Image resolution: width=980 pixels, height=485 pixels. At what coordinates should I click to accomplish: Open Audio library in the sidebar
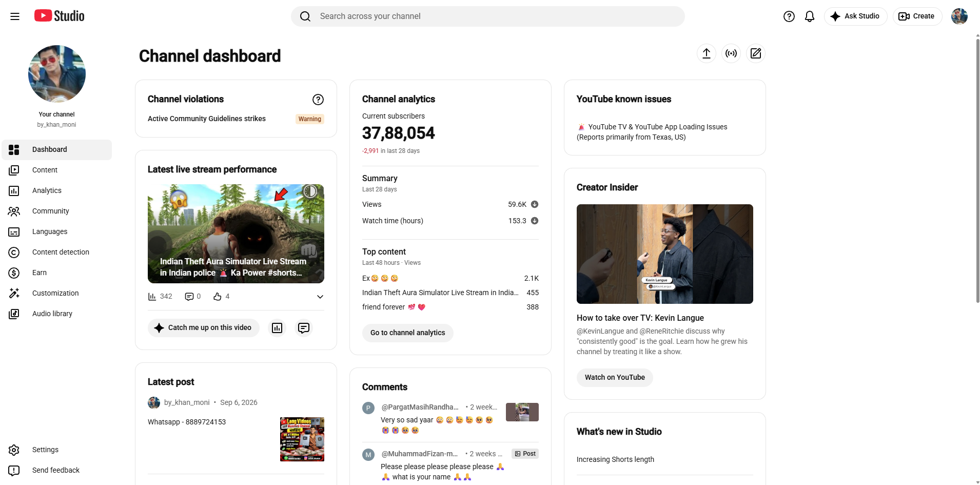(57, 314)
